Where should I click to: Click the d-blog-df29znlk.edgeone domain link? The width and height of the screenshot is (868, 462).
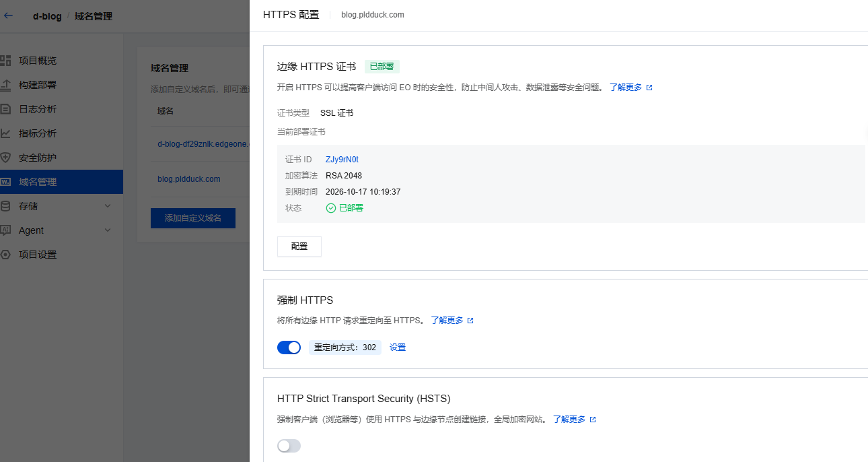pyautogui.click(x=203, y=143)
